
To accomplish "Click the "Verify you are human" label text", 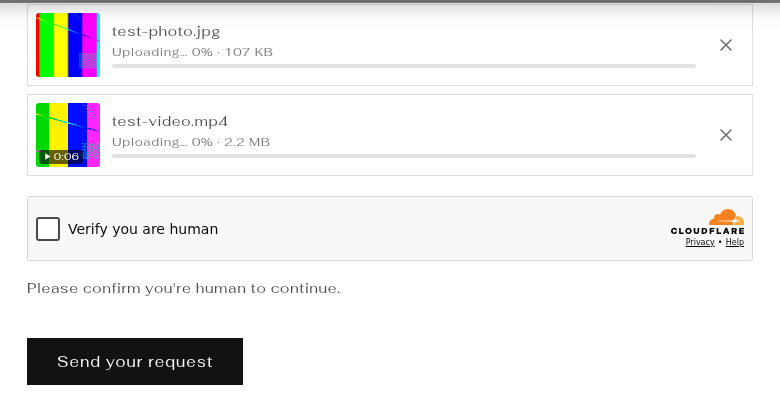I will (143, 229).
